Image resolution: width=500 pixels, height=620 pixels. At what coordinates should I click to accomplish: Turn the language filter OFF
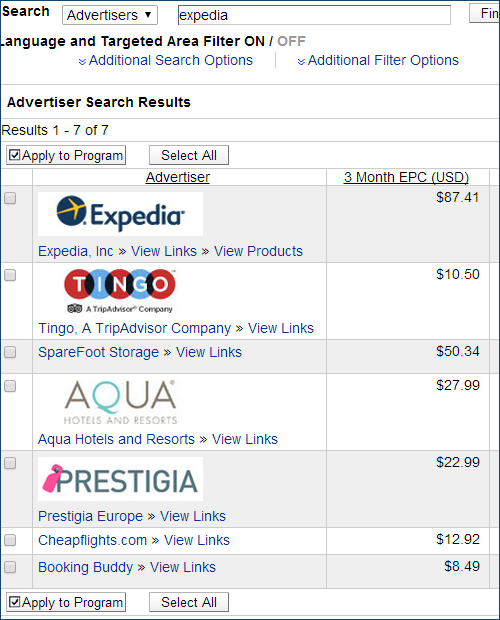point(291,41)
